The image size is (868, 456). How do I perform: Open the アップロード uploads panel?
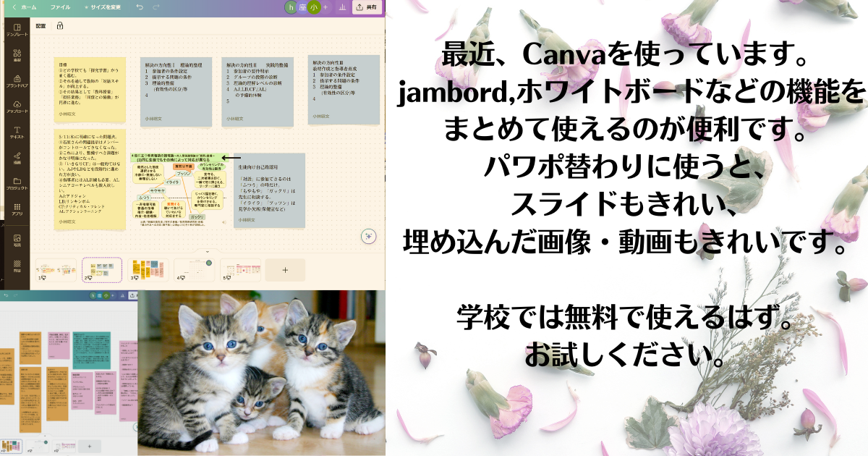click(x=17, y=107)
